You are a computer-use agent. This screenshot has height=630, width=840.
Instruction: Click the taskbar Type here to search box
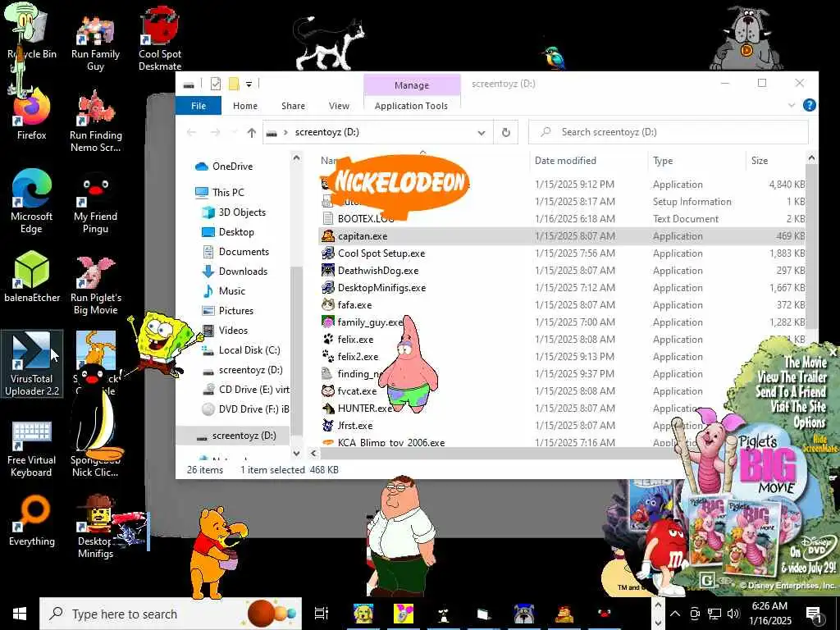tap(171, 614)
